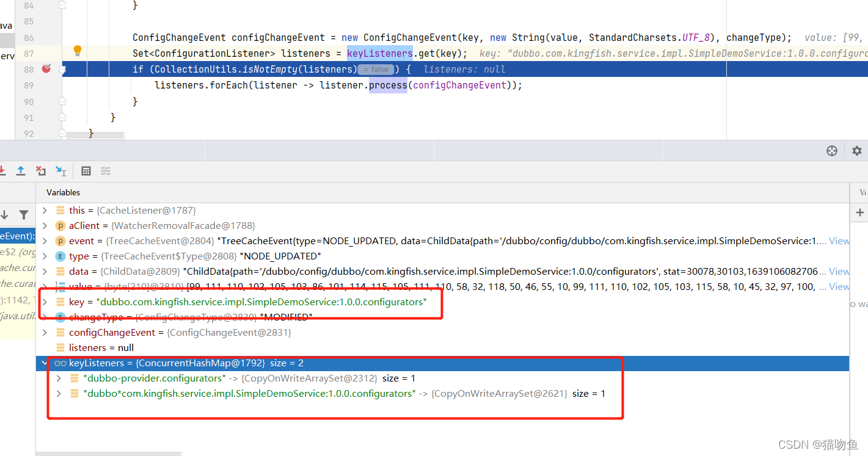Click the E enum icon beside type
Viewport: 868px width, 456px height.
click(x=60, y=256)
